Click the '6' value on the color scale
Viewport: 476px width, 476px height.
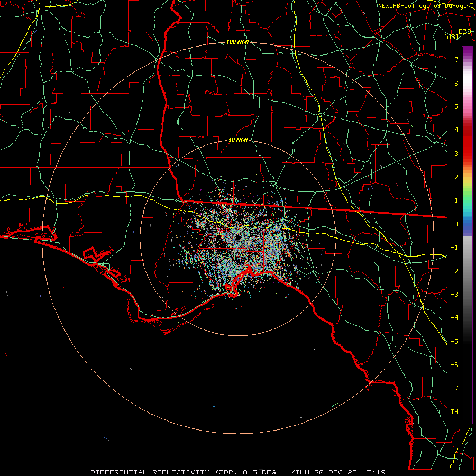(456, 83)
